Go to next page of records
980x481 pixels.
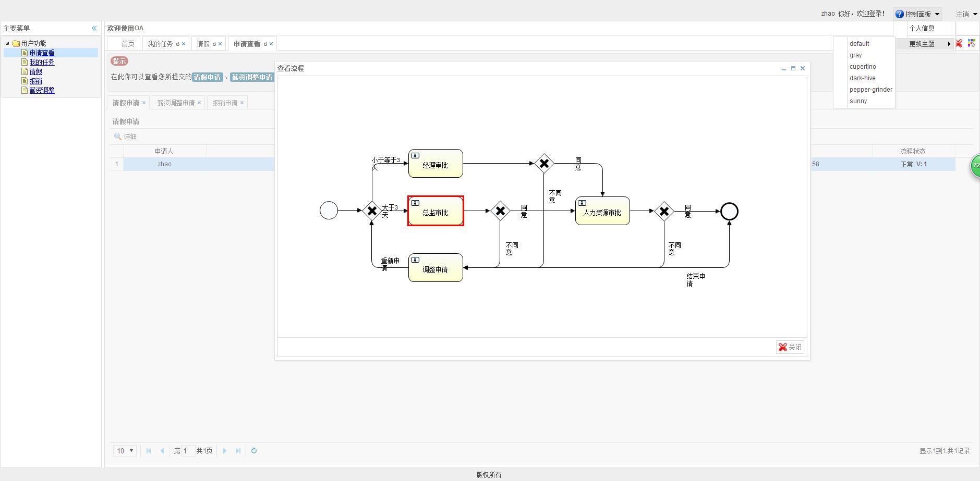point(225,451)
